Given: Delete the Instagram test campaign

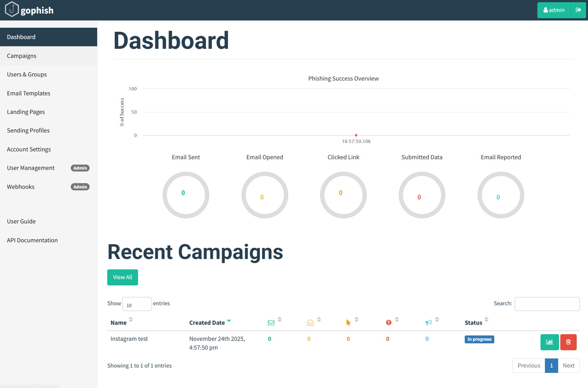Looking at the screenshot, I should 568,342.
